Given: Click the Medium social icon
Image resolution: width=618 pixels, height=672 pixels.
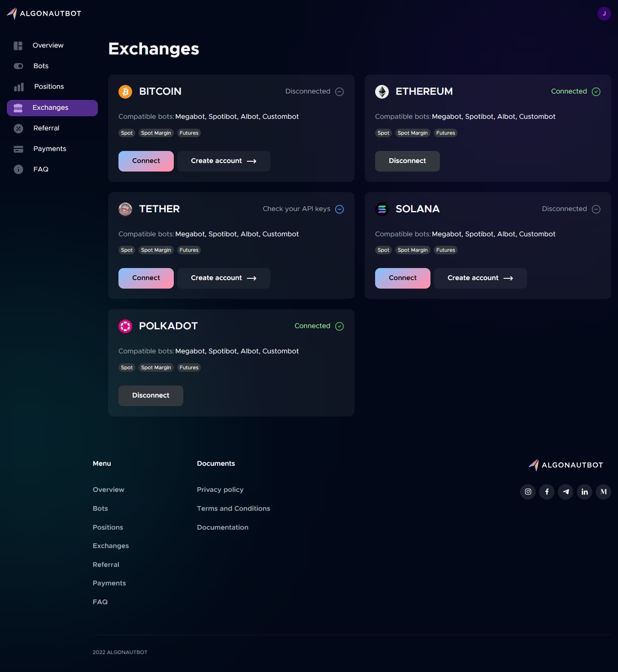Looking at the screenshot, I should pyautogui.click(x=603, y=491).
